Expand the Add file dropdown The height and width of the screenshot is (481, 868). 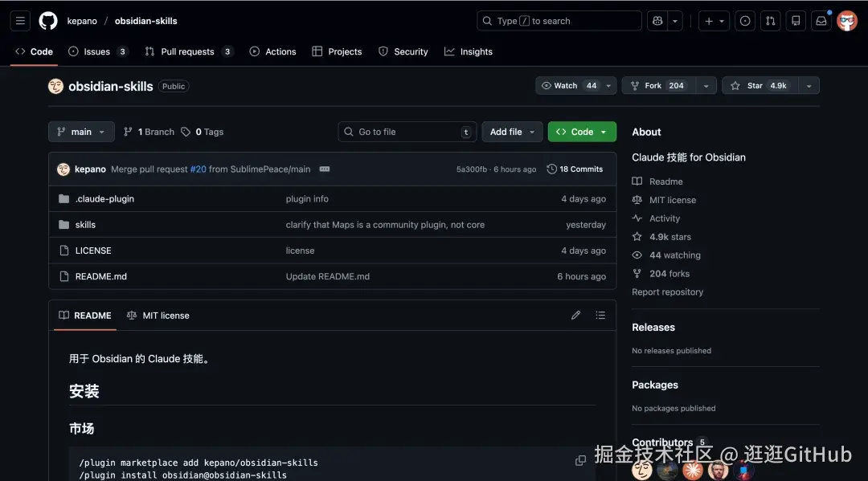tap(512, 132)
